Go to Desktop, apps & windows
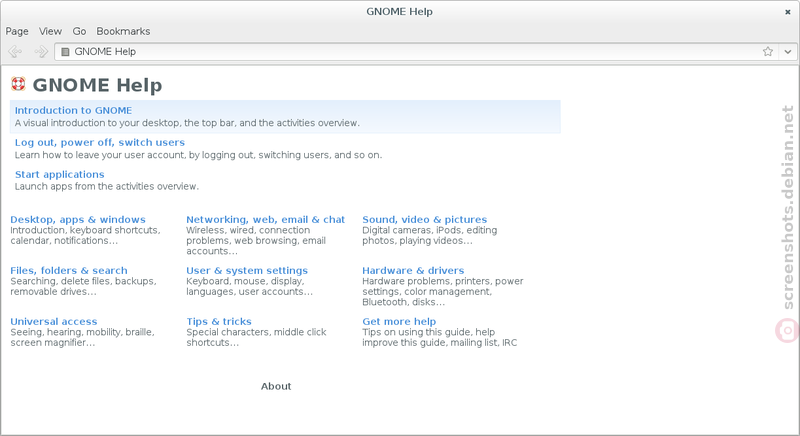Viewport: 800px width, 436px height. 78,219
